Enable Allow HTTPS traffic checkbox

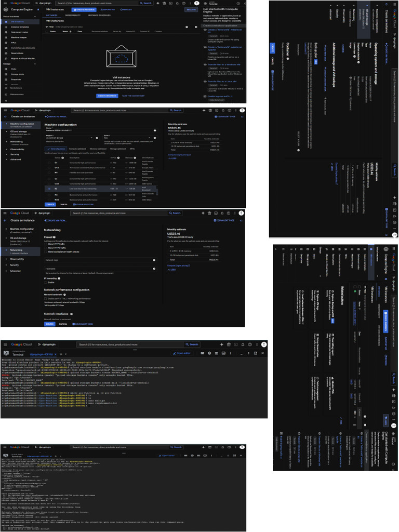click(46, 248)
